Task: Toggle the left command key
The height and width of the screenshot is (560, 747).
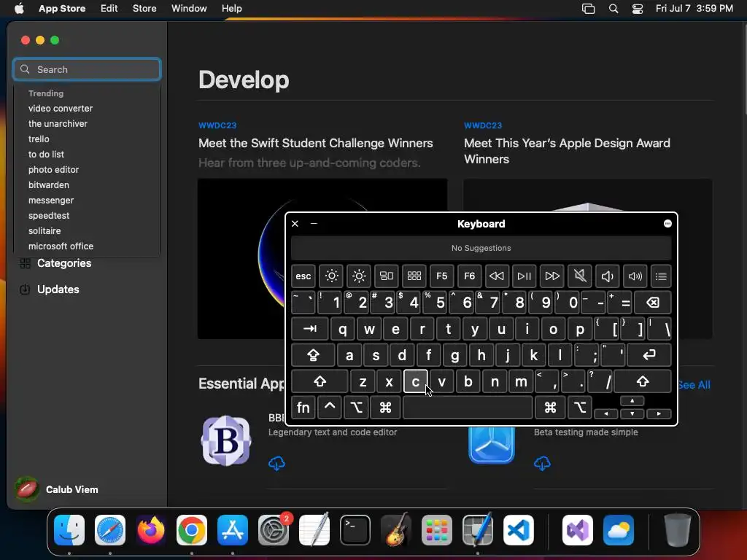Action: (x=385, y=408)
